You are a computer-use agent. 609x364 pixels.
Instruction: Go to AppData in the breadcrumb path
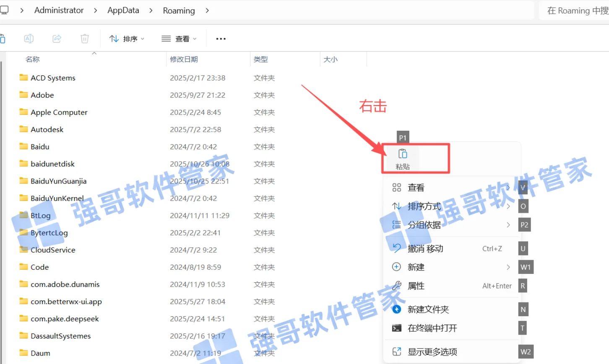(123, 10)
